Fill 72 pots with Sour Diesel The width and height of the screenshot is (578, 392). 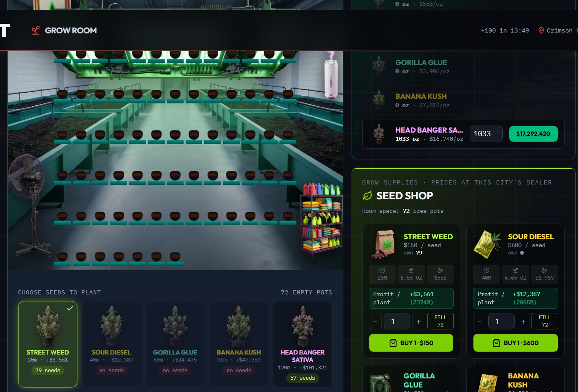pyautogui.click(x=545, y=321)
